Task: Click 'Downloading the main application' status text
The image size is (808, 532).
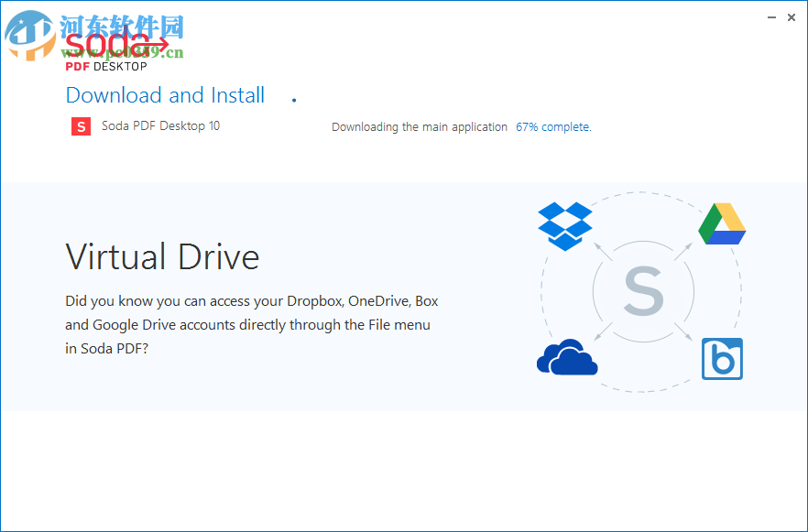Action: click(420, 126)
